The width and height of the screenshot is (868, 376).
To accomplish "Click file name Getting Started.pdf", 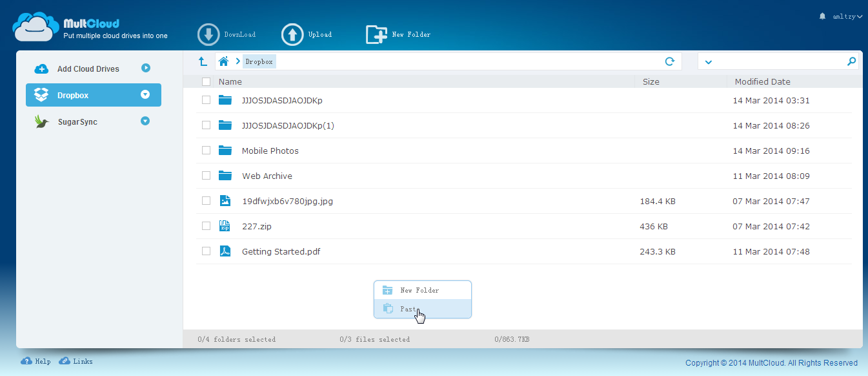I will (x=281, y=251).
